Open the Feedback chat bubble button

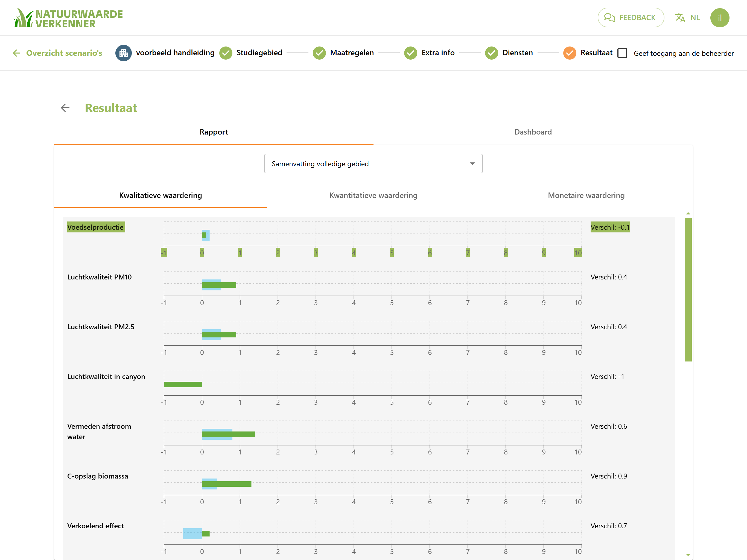click(630, 17)
